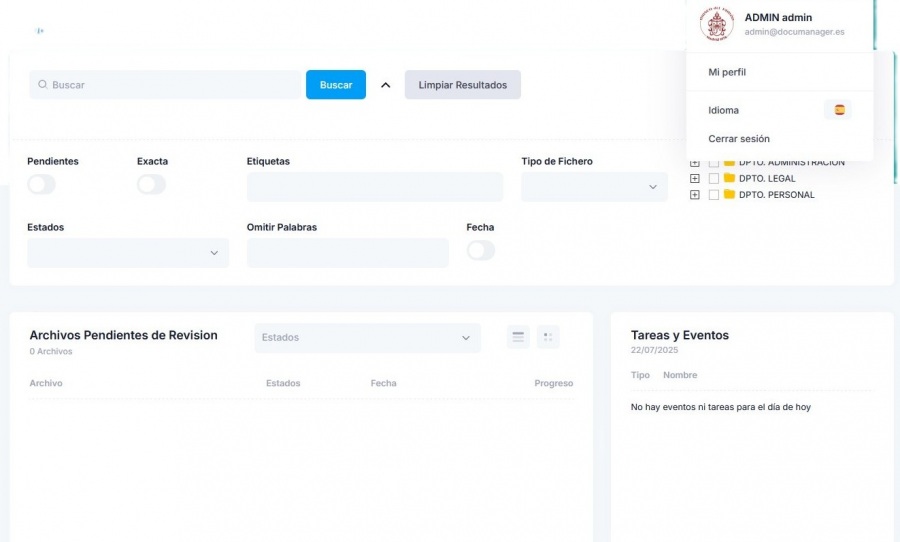Click the admin profile avatar logo
The image size is (900, 542).
(x=716, y=24)
